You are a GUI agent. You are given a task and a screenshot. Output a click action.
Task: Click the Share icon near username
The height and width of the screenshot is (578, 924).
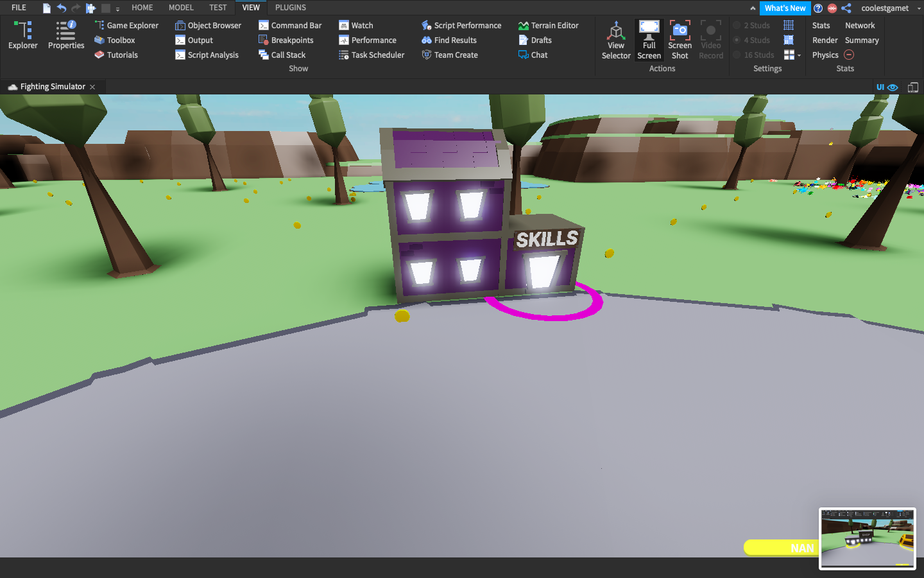[x=846, y=8]
